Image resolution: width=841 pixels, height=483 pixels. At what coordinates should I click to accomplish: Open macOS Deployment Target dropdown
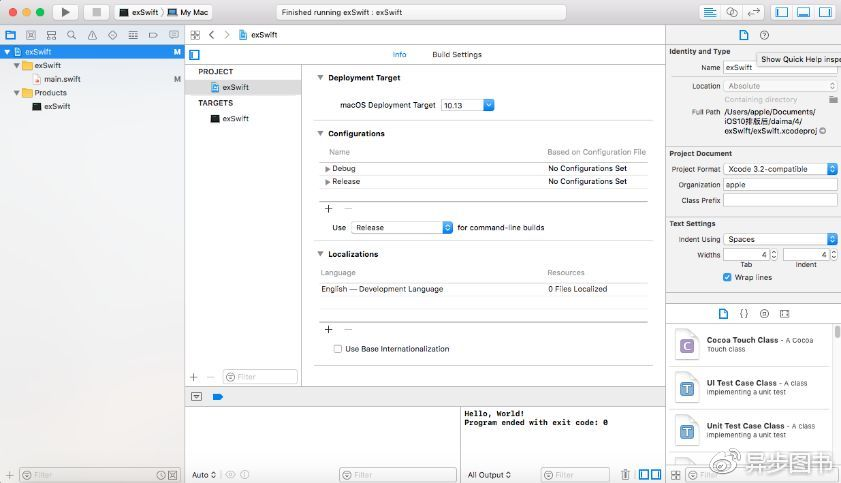tap(489, 105)
